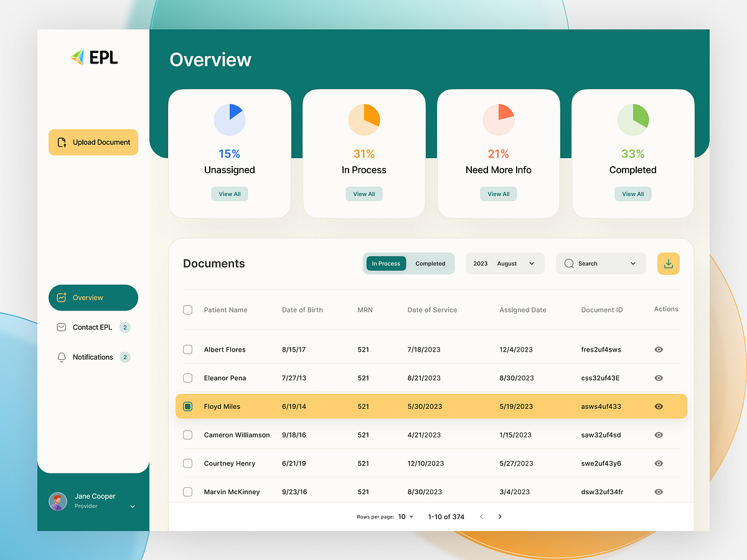Click the Completed pie chart

[632, 119]
